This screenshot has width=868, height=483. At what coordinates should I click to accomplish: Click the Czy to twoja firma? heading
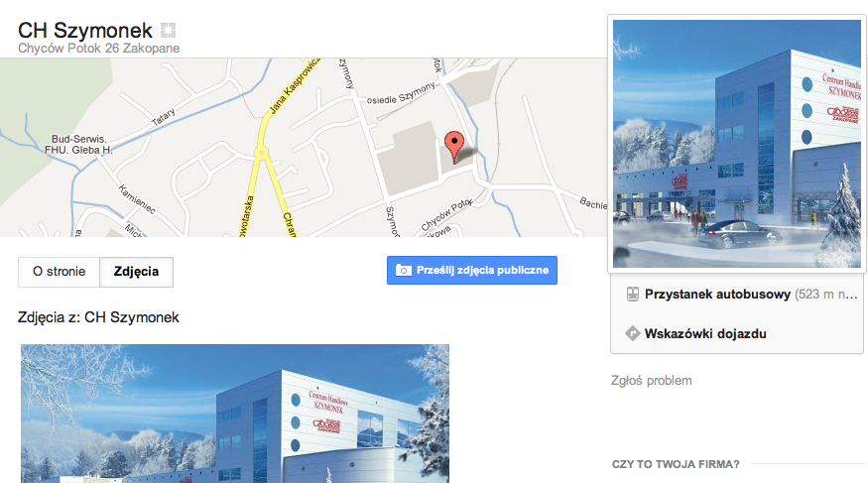coord(676,464)
